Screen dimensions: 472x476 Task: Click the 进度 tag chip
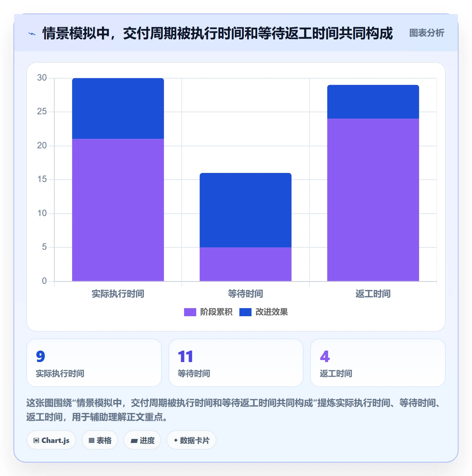click(142, 440)
